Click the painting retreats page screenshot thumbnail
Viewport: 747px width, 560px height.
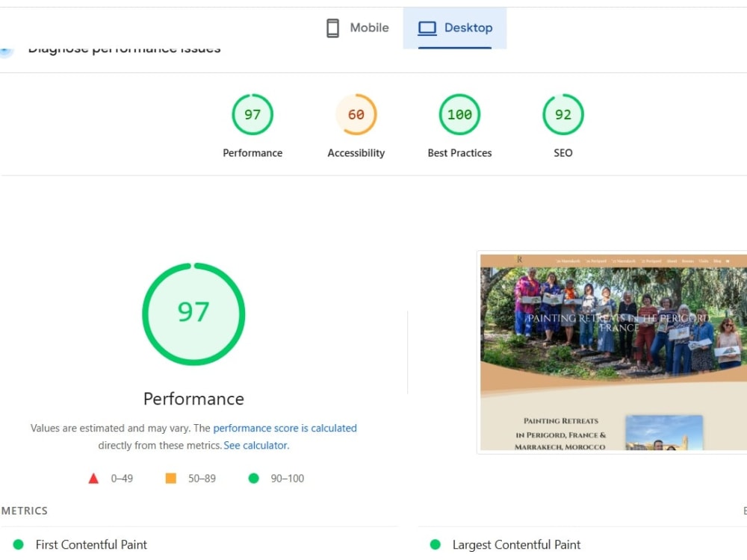613,352
